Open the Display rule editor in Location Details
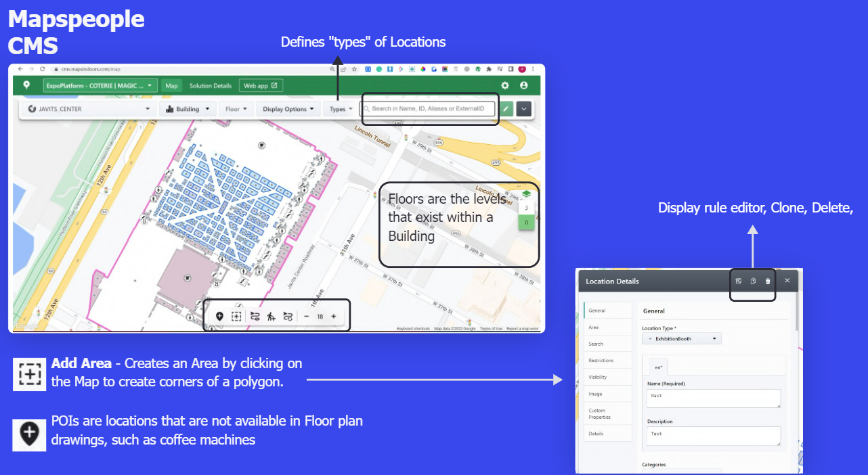This screenshot has height=475, width=868. 739,281
